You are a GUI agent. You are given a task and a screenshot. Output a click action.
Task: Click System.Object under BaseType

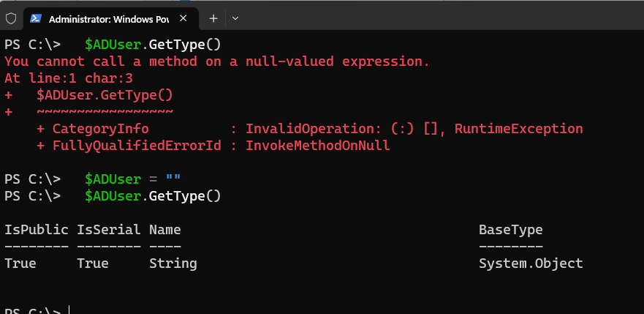click(531, 263)
